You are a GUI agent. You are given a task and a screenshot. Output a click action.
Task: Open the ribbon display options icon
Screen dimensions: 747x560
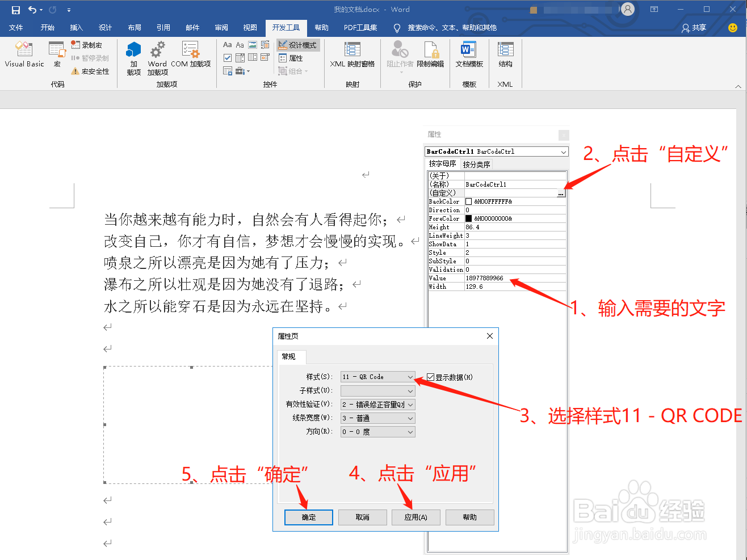pos(654,10)
